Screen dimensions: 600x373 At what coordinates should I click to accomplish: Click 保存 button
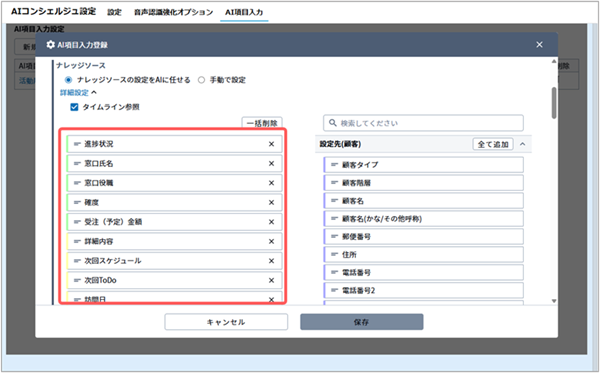tap(362, 322)
